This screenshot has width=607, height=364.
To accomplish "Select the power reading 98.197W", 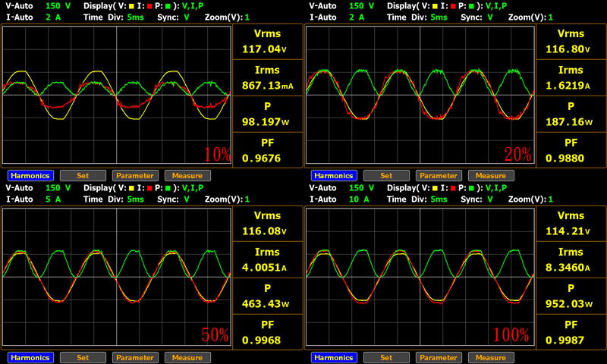I will pos(266,122).
